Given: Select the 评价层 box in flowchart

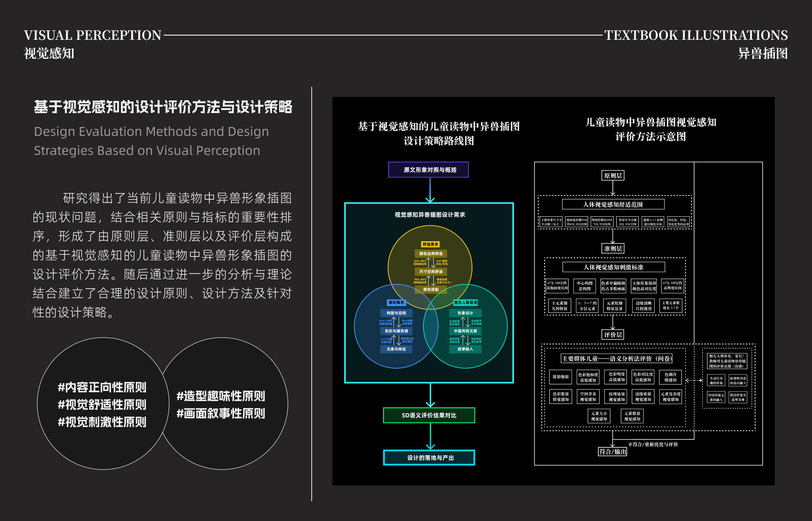Looking at the screenshot, I should pyautogui.click(x=613, y=335).
